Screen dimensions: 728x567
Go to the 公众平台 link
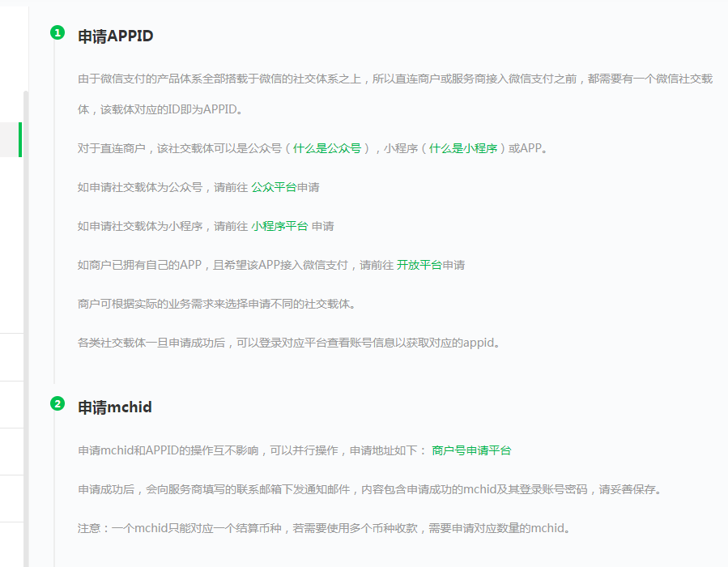pyautogui.click(x=274, y=188)
